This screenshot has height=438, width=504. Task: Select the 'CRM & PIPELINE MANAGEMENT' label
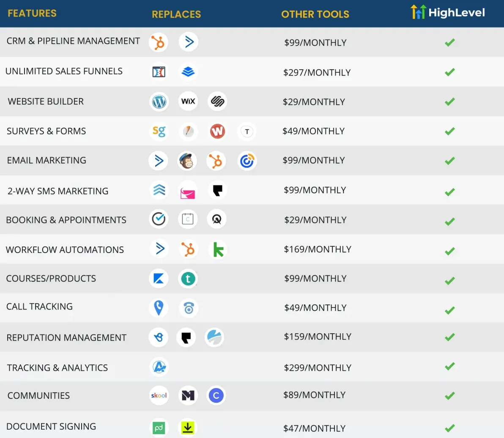click(73, 41)
